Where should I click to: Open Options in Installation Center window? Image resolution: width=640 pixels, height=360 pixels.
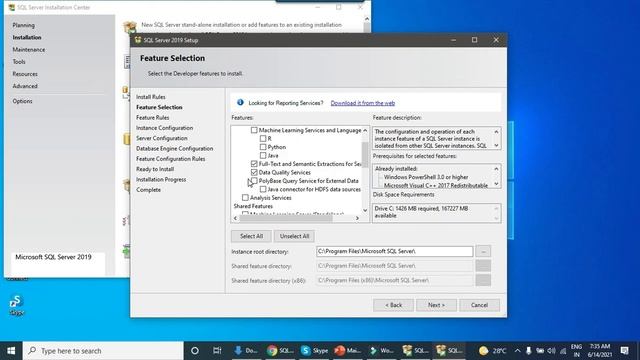coord(22,101)
